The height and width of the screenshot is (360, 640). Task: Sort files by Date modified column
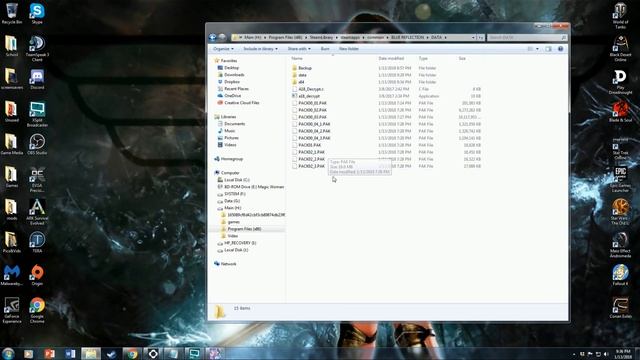(391, 58)
